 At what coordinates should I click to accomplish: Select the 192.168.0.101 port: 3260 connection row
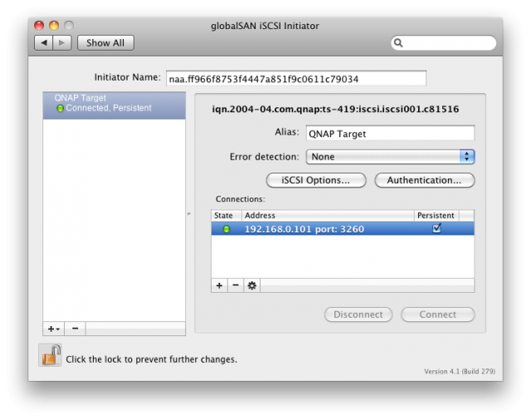(343, 228)
